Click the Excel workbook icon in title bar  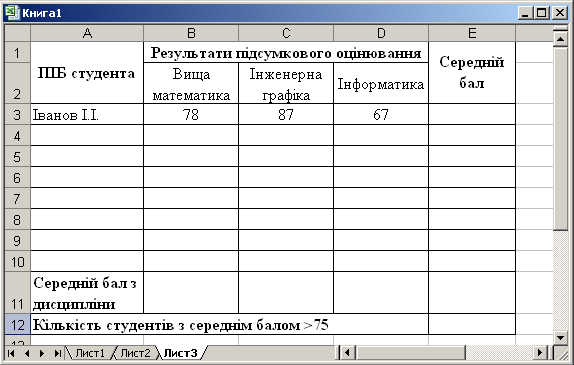(12, 12)
